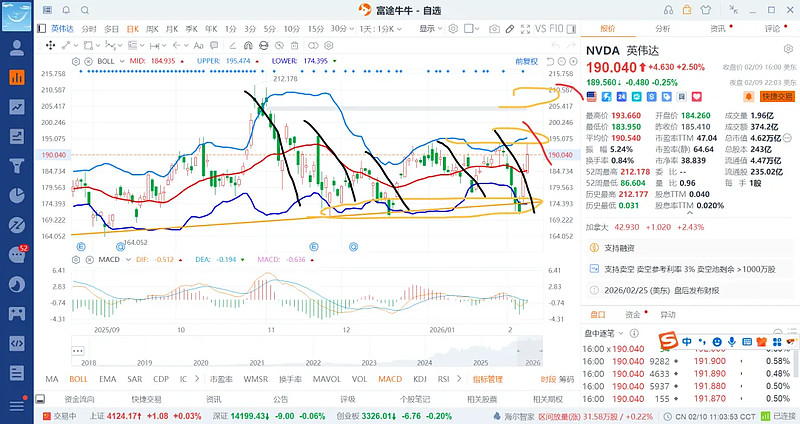This screenshot has width=800, height=424.
Task: Open the 相关期权 bottom tab
Action: (547, 399)
